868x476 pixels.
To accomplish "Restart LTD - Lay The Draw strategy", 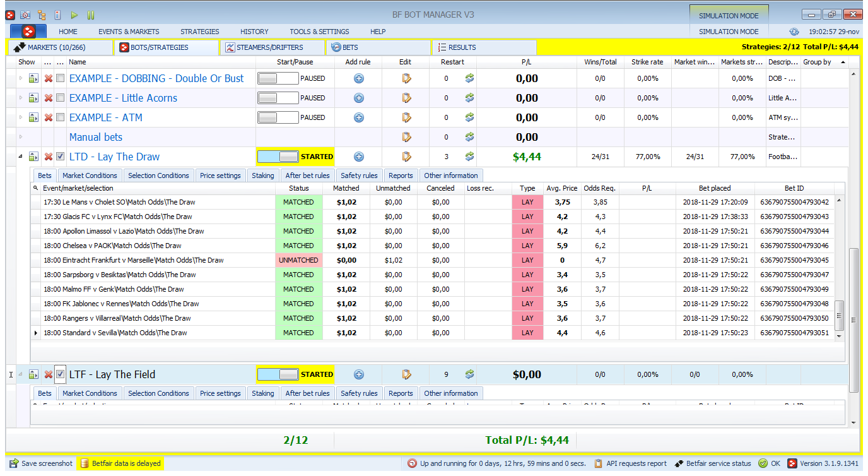I will pyautogui.click(x=469, y=157).
